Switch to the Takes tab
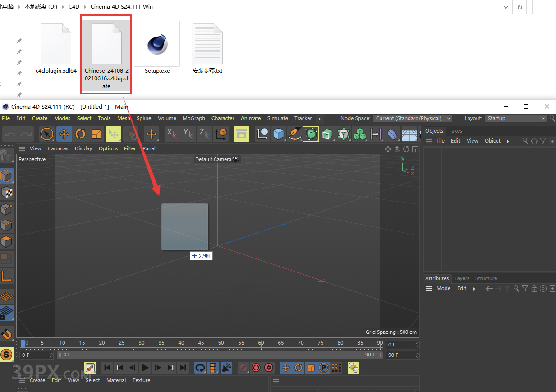This screenshot has width=556, height=392. coord(455,131)
